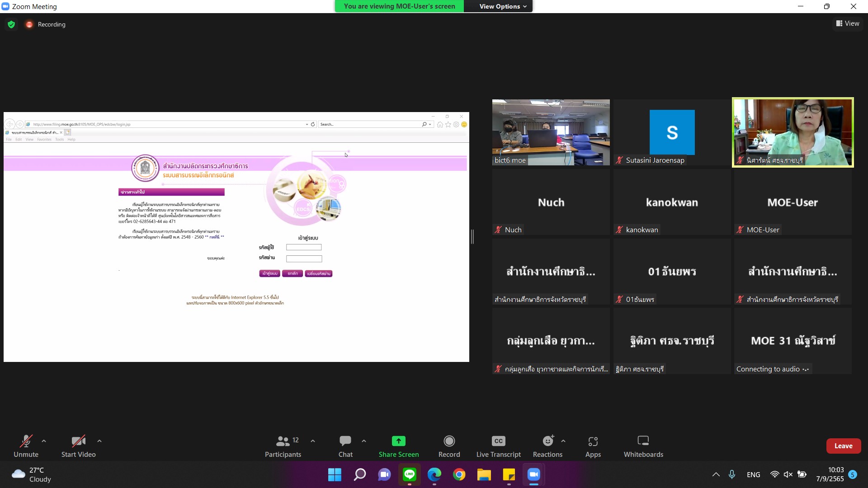Open View menu in shared browser

pyautogui.click(x=29, y=140)
